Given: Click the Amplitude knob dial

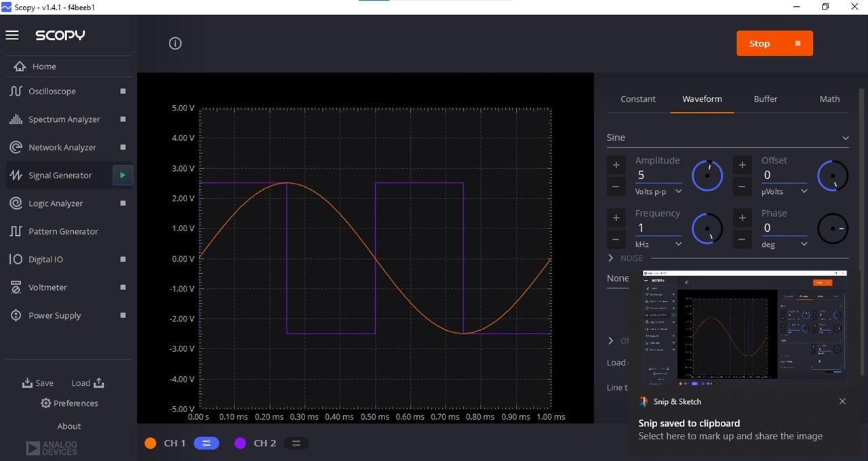Looking at the screenshot, I should [x=707, y=176].
